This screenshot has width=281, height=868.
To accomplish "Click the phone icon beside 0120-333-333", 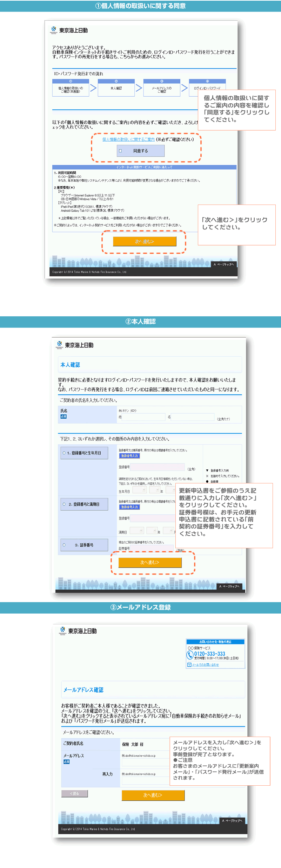I will tap(190, 655).
